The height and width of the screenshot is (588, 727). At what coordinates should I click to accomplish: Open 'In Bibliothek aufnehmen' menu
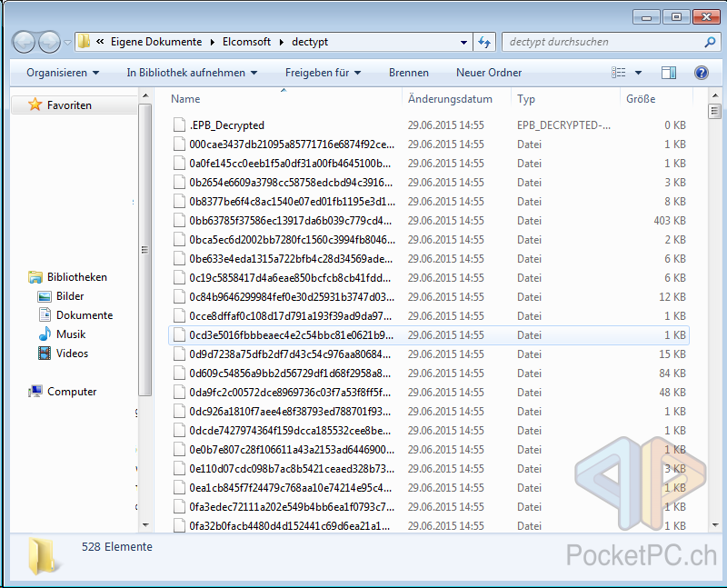[192, 73]
